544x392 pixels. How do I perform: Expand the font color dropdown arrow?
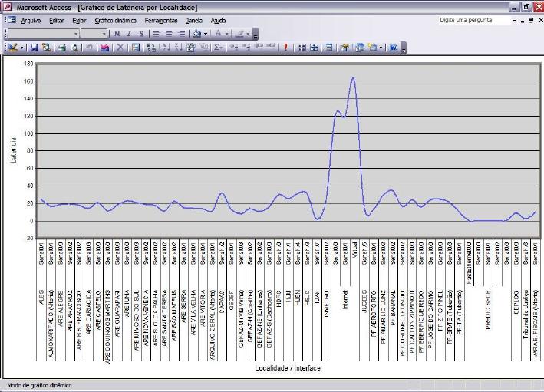click(x=226, y=34)
